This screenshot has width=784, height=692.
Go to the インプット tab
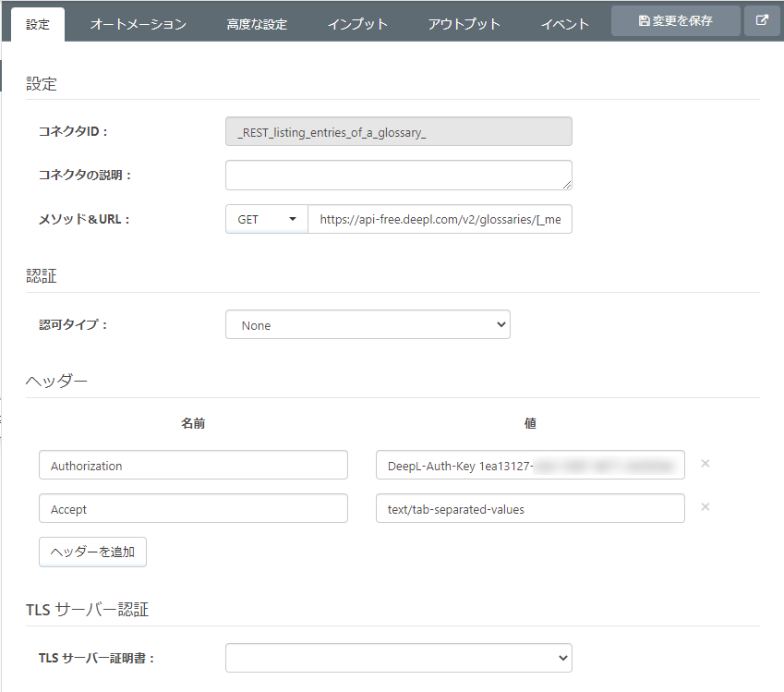(357, 25)
